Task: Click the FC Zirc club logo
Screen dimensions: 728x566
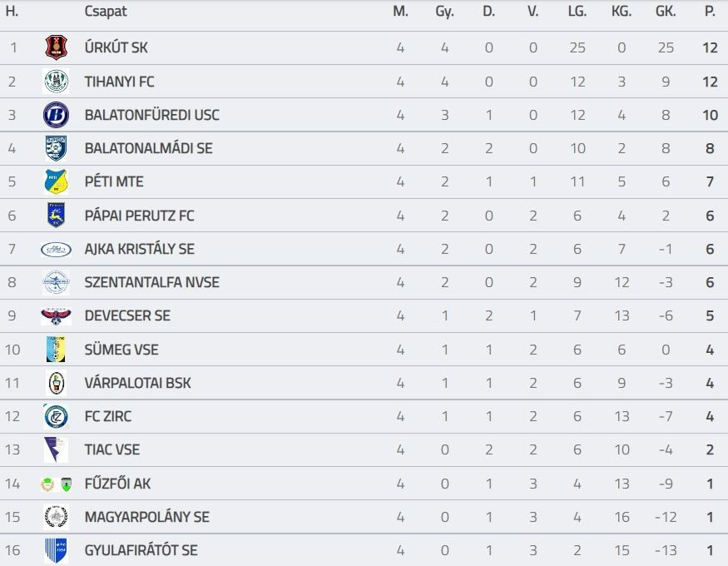Action: [56, 416]
